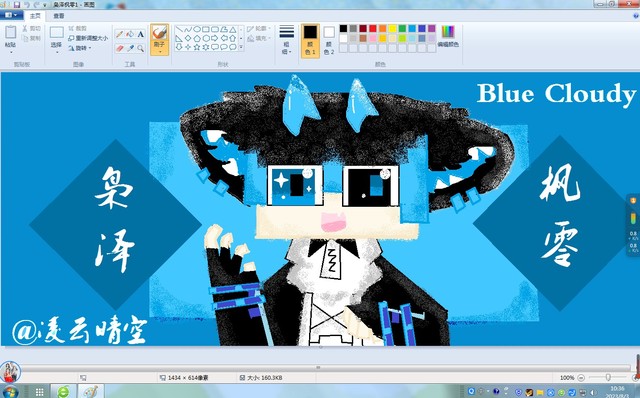The image size is (640, 398).
Task: Activate Color 1 foreground box
Action: (310, 40)
